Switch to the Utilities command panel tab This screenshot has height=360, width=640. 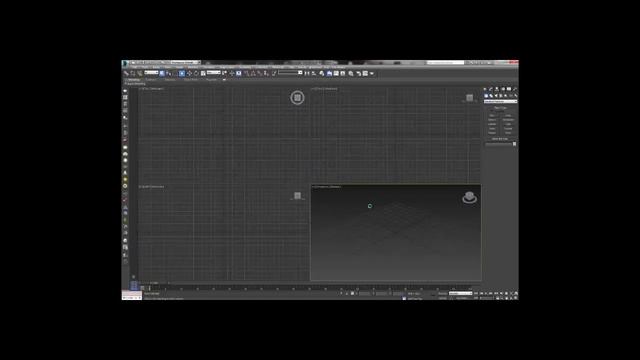pyautogui.click(x=515, y=89)
